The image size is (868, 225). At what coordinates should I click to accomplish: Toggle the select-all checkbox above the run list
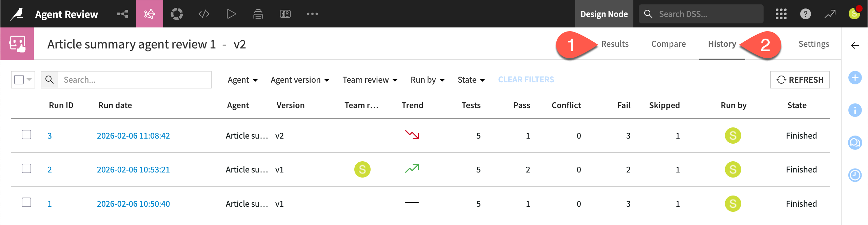pos(20,79)
